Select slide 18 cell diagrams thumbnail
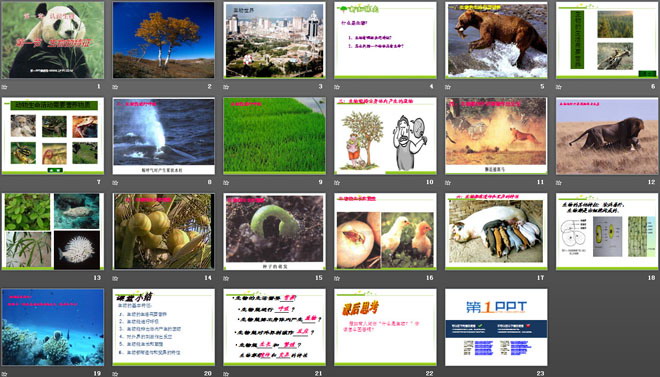 coord(607,231)
